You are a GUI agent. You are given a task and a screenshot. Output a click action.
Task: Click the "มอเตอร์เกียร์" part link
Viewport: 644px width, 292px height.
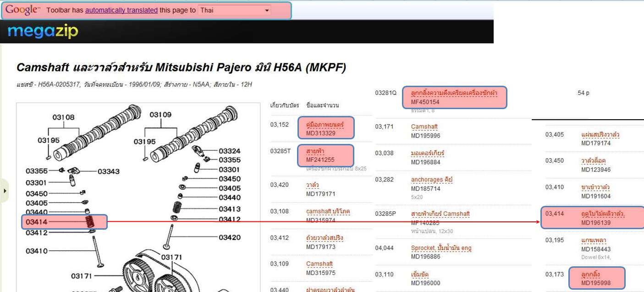point(428,153)
